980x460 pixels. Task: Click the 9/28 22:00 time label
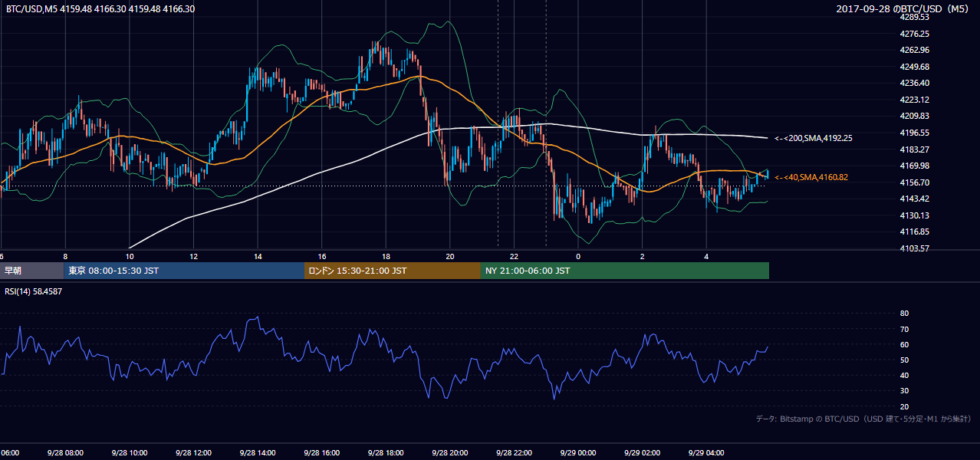click(514, 453)
